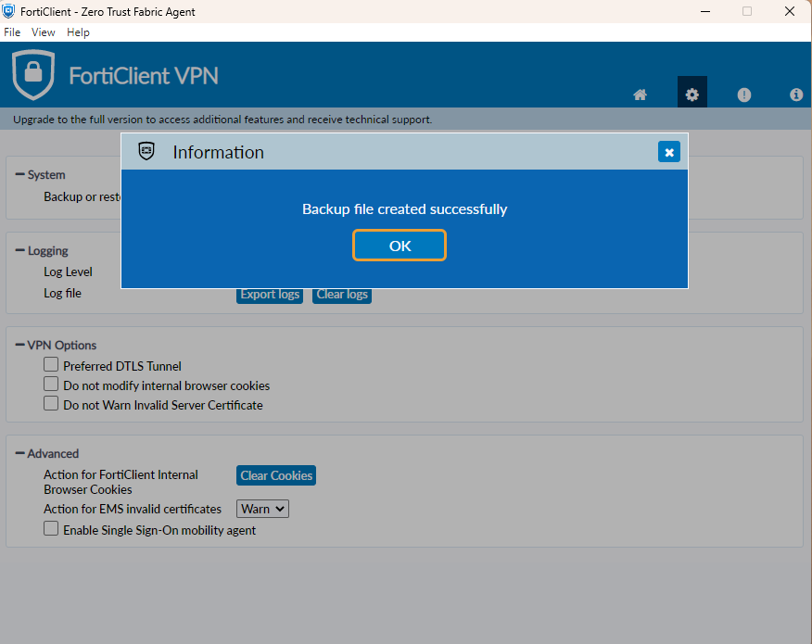Click the Export logs button

(270, 296)
